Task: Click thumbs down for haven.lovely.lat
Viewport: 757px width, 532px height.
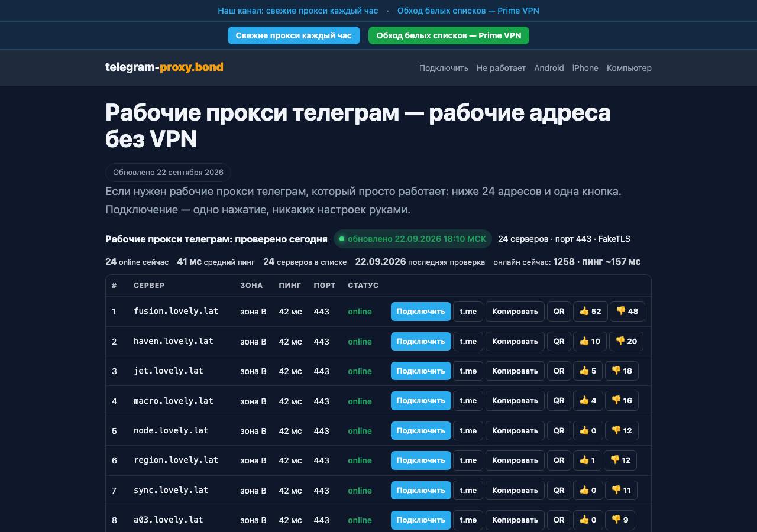Action: (626, 341)
